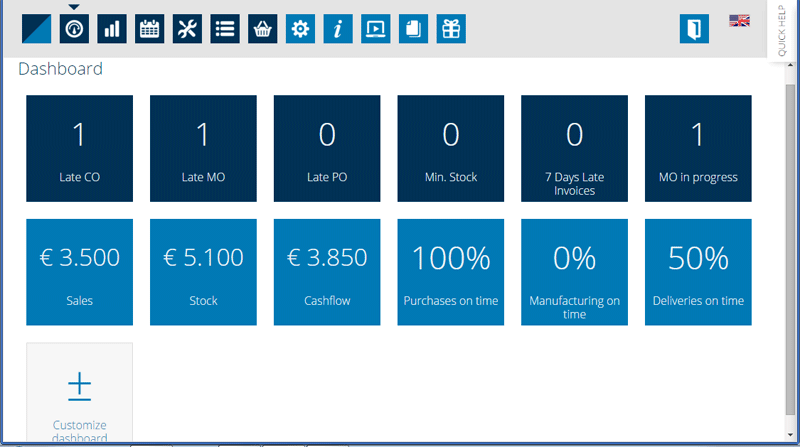Open the Deliveries on time tile

click(x=698, y=272)
